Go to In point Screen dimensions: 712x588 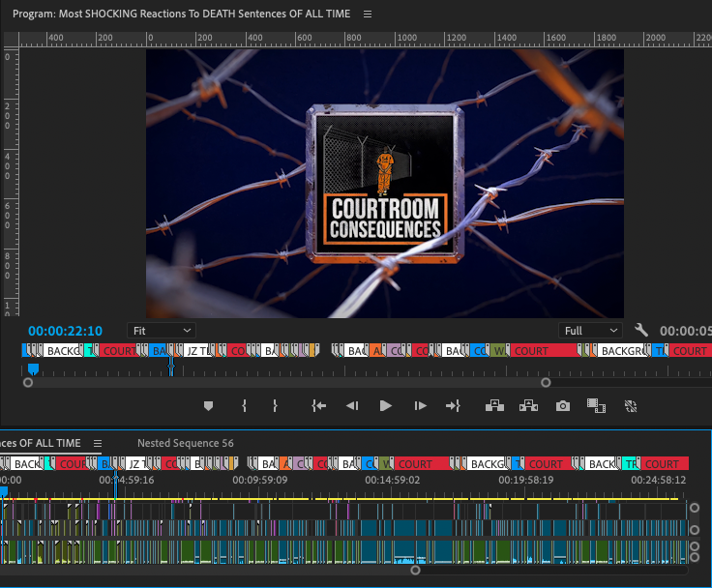[319, 405]
